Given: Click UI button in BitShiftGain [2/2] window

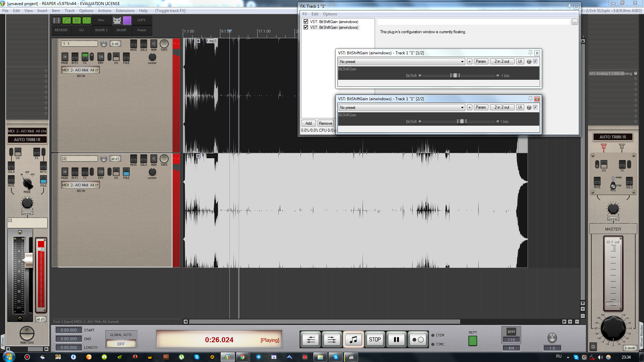Looking at the screenshot, I should pyautogui.click(x=520, y=108).
